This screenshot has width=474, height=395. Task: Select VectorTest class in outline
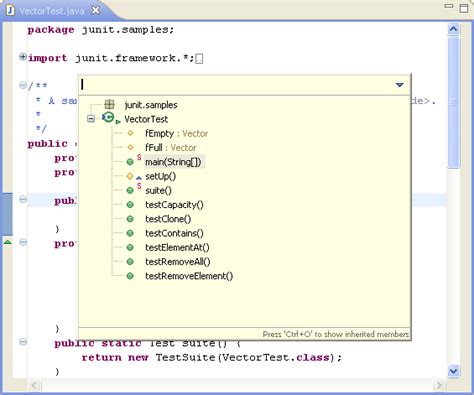pos(146,119)
